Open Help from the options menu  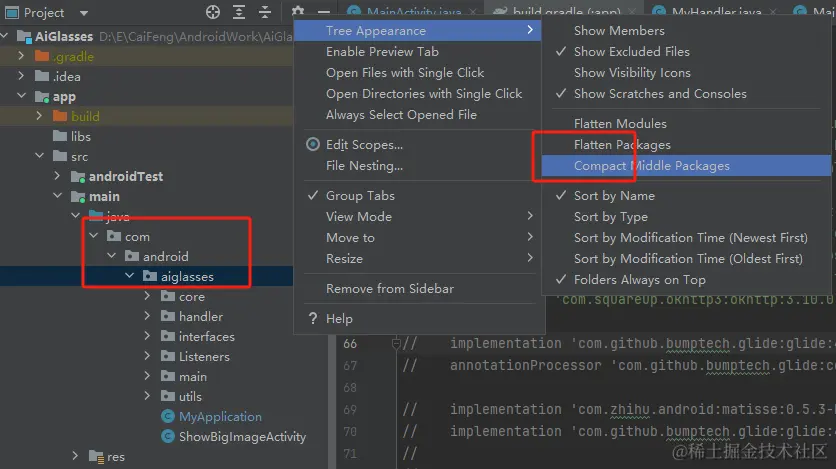(x=339, y=319)
